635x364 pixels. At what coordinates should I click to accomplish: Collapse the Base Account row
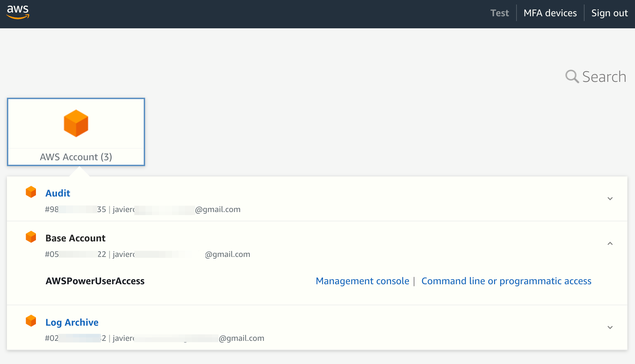coord(610,244)
